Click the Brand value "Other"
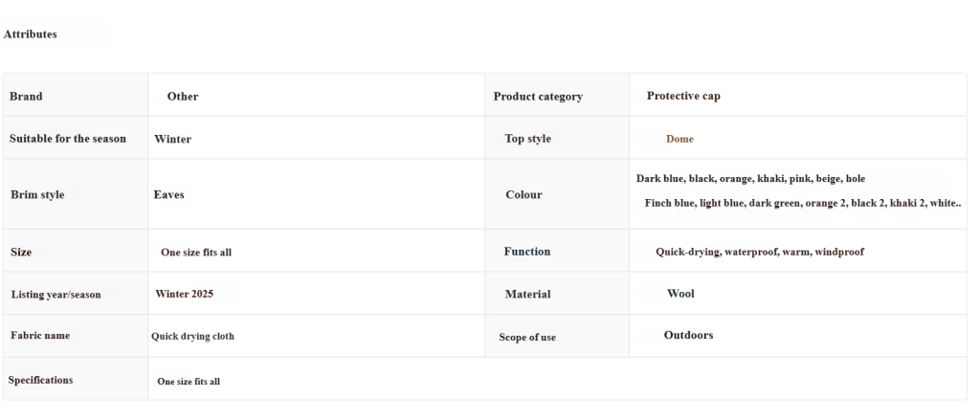The image size is (980, 420). point(183,97)
